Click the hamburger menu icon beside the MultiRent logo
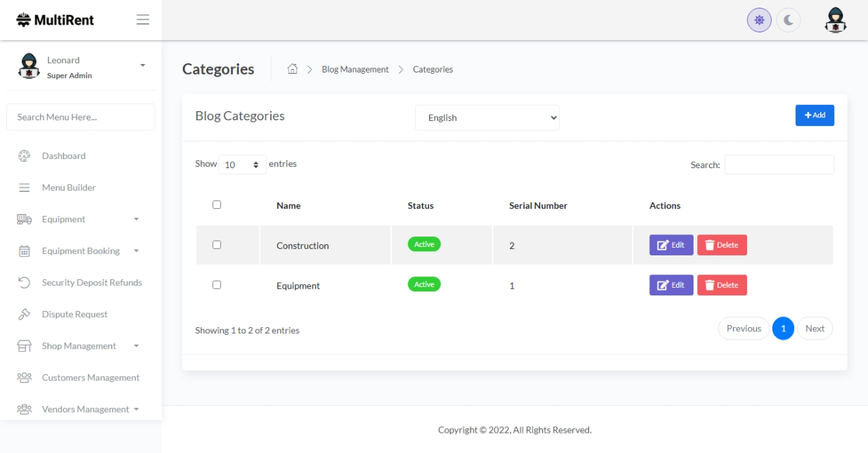 tap(143, 20)
